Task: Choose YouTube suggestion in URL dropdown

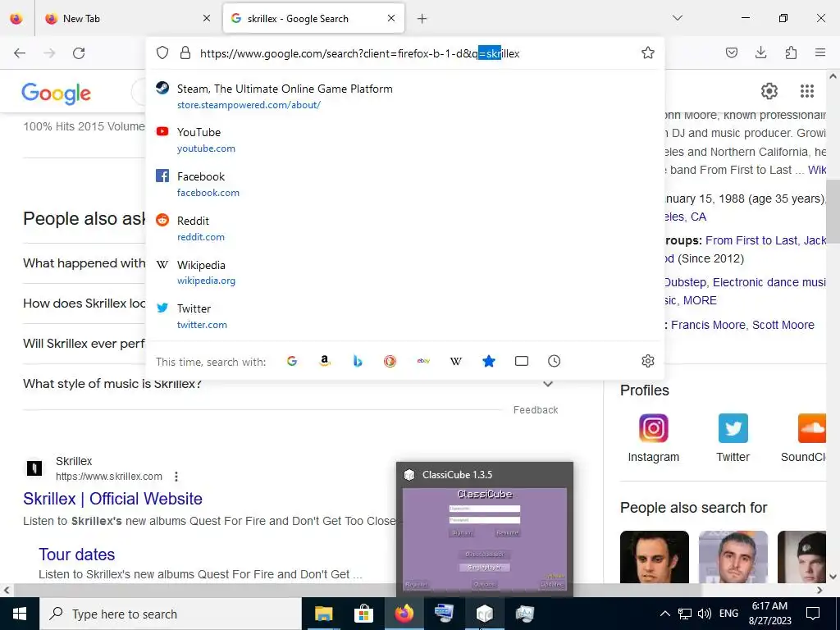Action: 405,139
